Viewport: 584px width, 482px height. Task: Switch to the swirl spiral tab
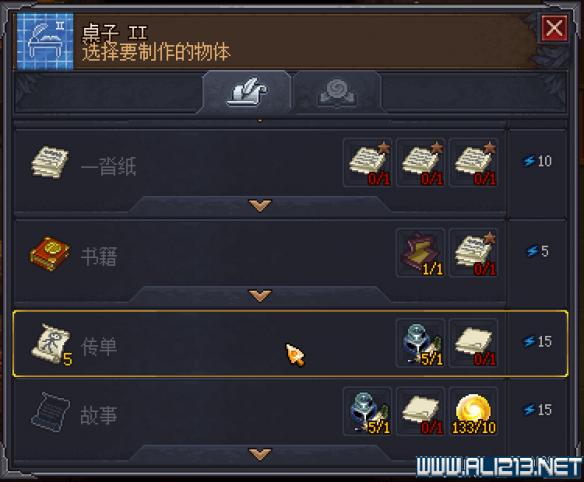[337, 92]
